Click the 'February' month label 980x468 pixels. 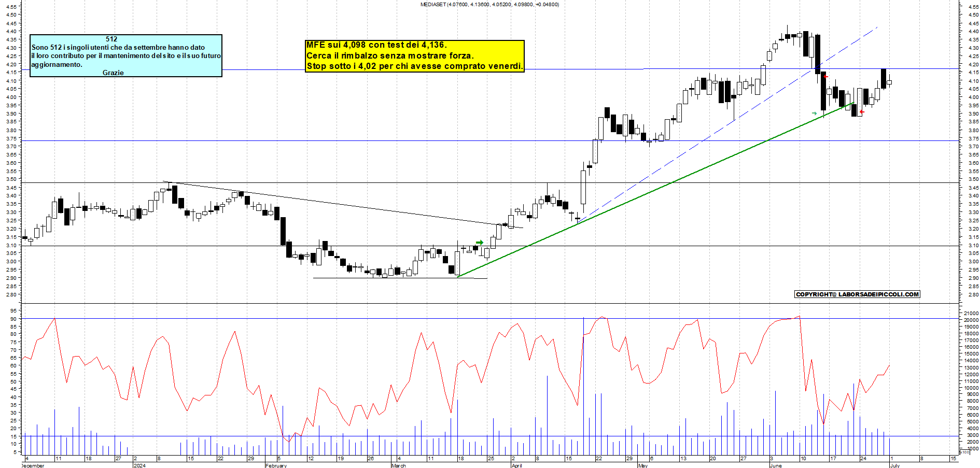point(276,465)
